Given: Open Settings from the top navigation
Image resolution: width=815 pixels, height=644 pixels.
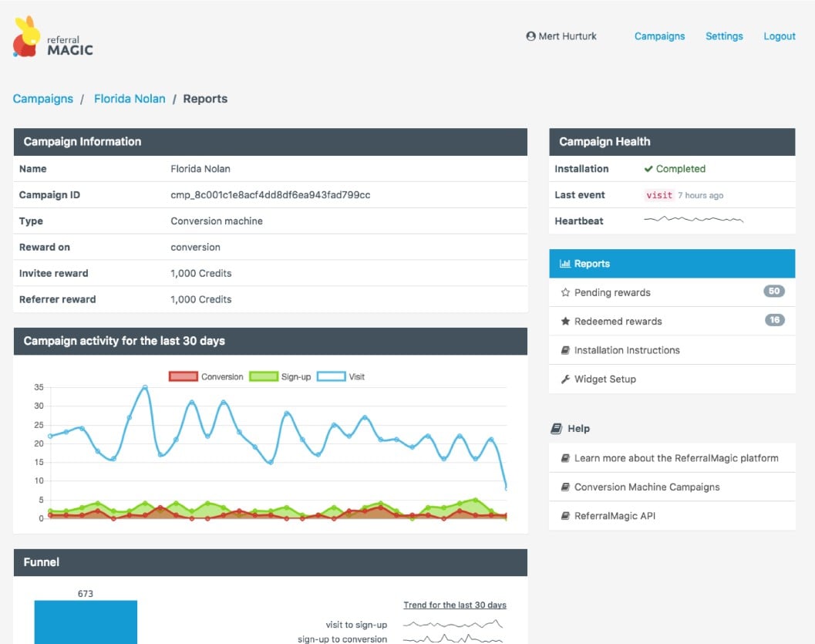Looking at the screenshot, I should pyautogui.click(x=724, y=36).
